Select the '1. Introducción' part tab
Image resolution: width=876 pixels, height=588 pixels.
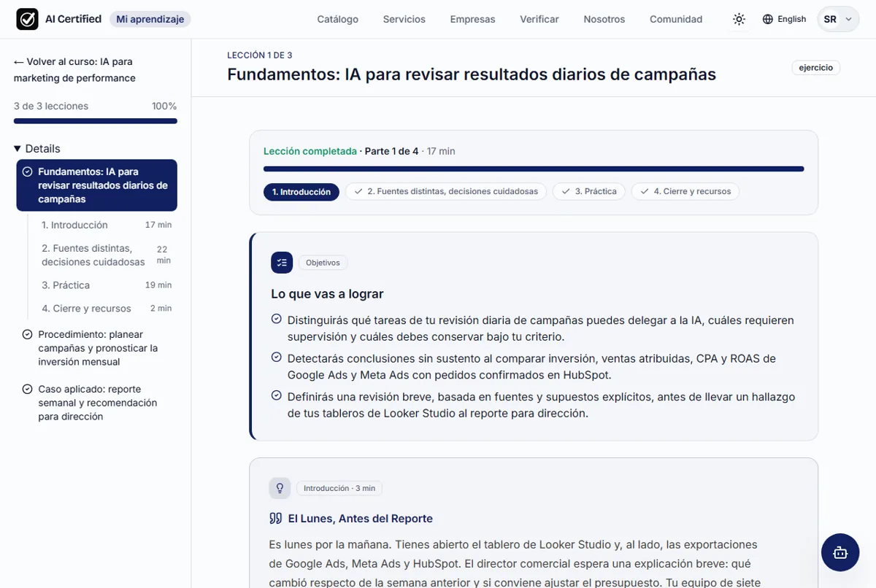(301, 192)
